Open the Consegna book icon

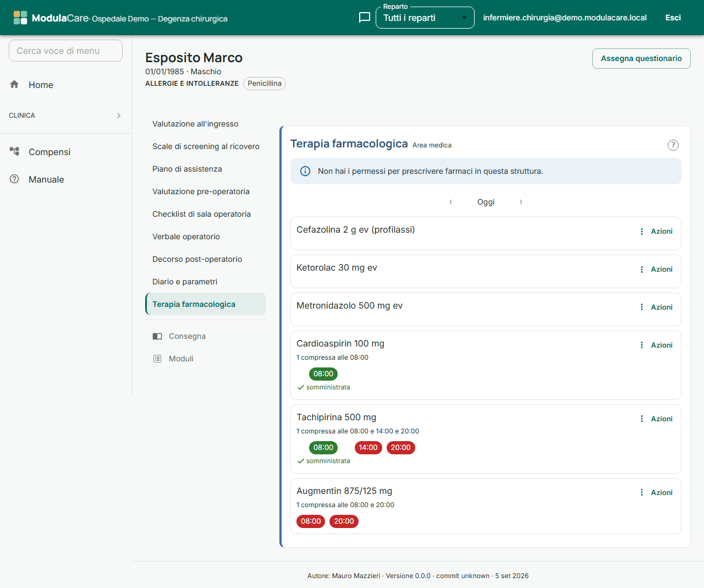[x=157, y=336]
